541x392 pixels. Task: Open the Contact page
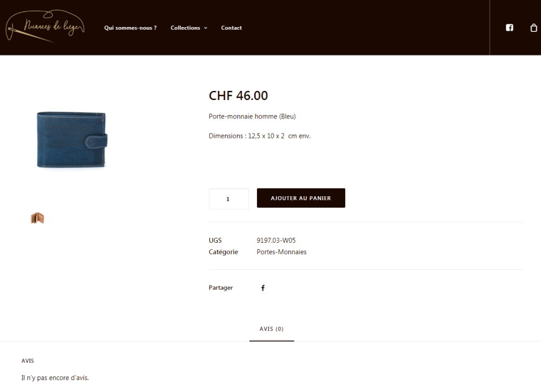coord(232,28)
